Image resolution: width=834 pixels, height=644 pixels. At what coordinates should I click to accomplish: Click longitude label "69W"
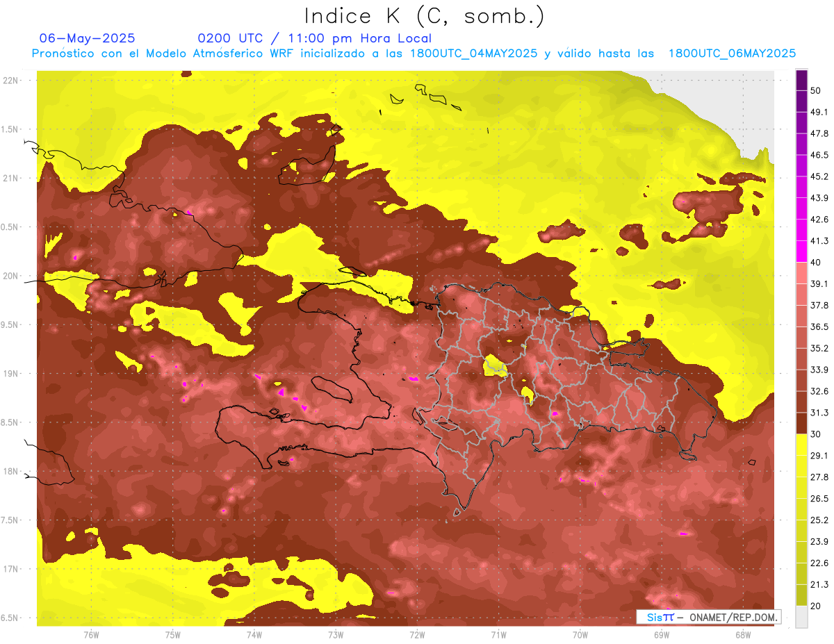[662, 634]
